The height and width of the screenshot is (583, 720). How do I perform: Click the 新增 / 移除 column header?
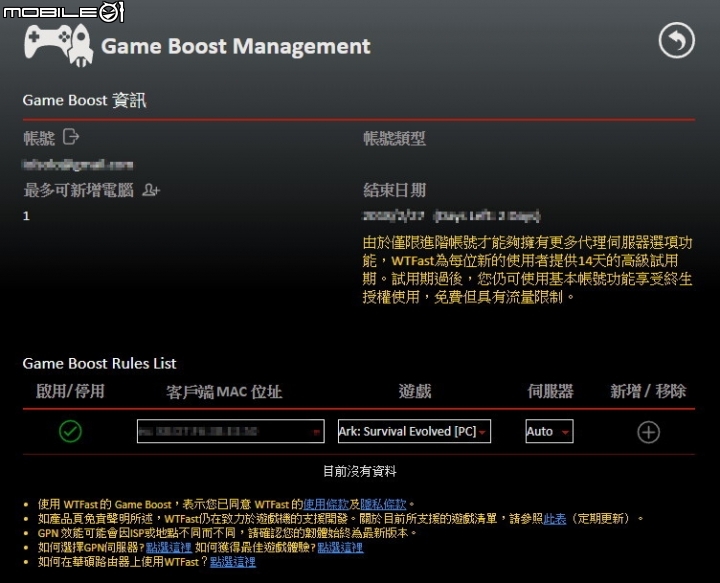point(648,392)
